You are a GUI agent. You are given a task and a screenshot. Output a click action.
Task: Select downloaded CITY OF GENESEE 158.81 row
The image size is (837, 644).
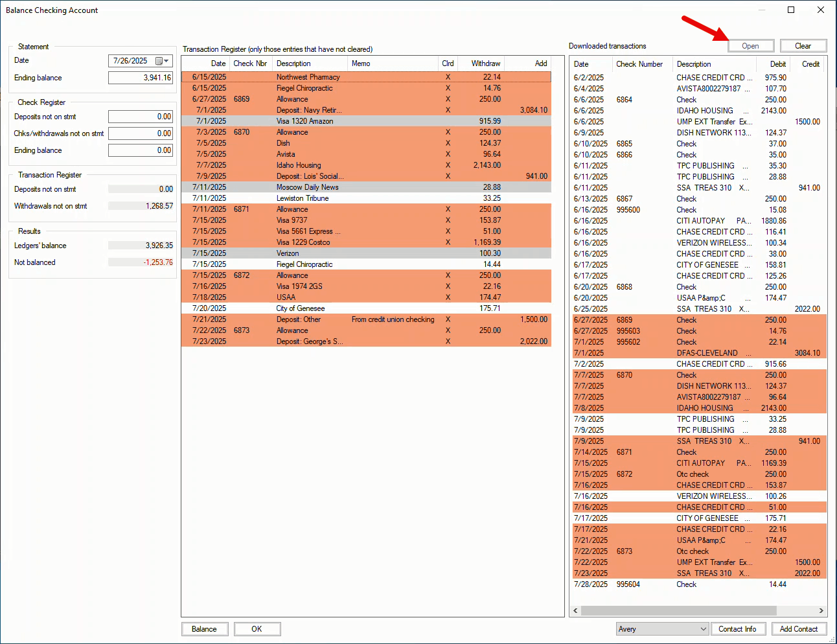[x=698, y=265]
